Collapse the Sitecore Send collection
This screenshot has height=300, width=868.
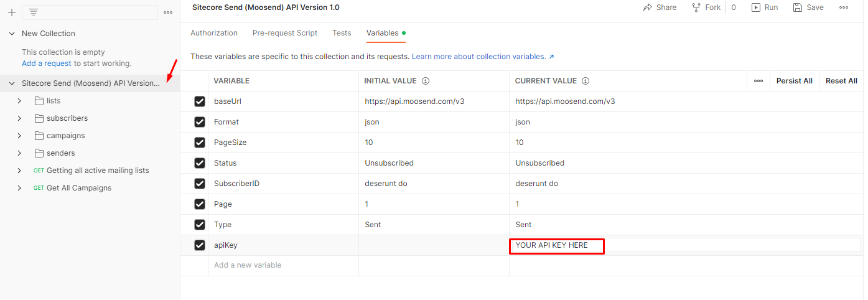[x=12, y=83]
